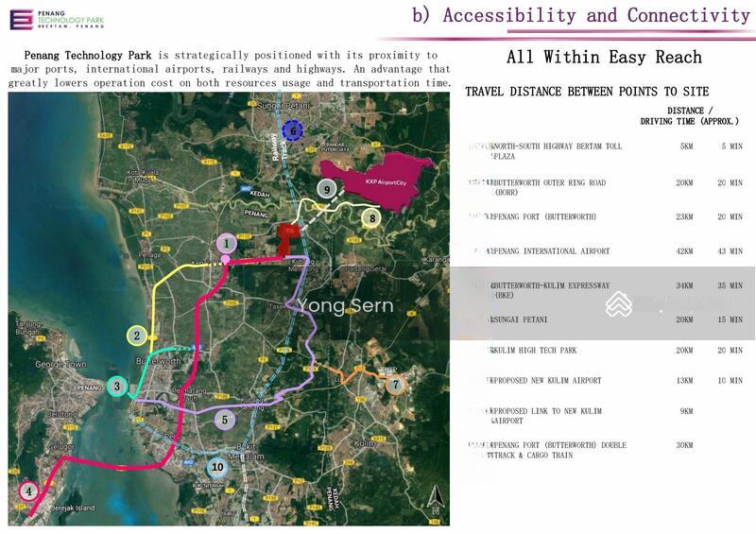Image resolution: width=756 pixels, height=534 pixels.
Task: Select the light blue number 10 marker
Action: (217, 467)
